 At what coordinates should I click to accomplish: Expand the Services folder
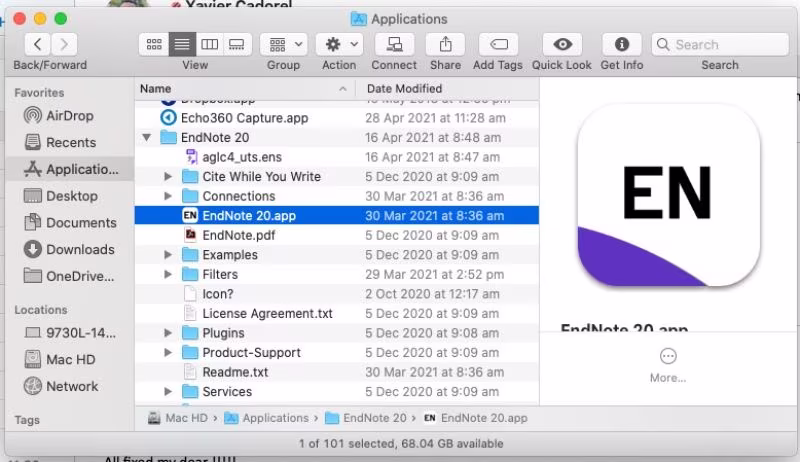point(168,392)
